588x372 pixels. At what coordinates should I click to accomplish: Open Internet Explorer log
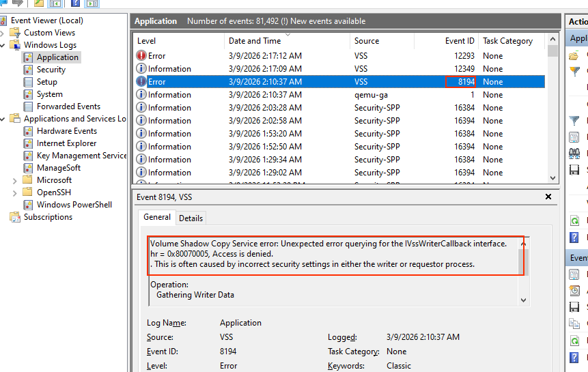point(66,143)
